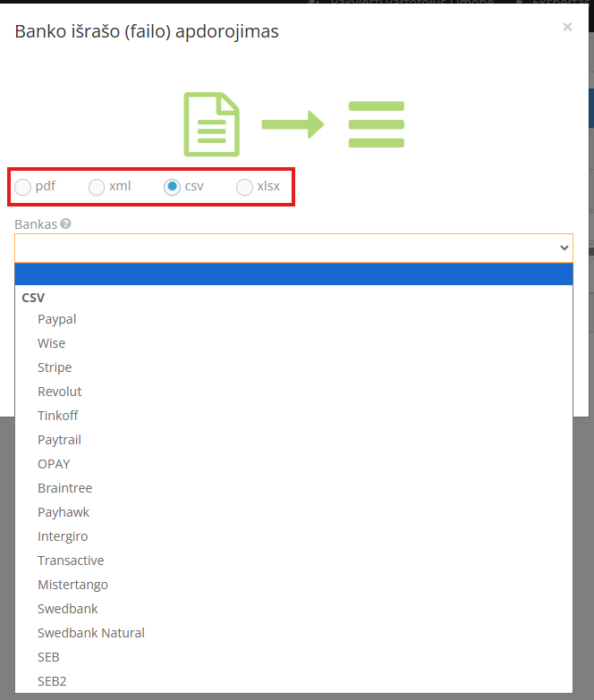The height and width of the screenshot is (700, 594).
Task: Pick the xlsx file format
Action: click(x=244, y=187)
